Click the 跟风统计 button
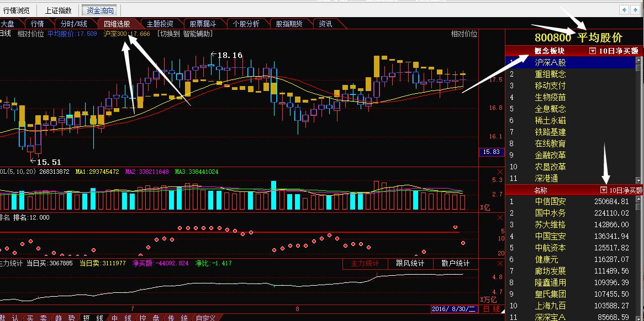Viewport: 644px width, 321px height. 410,264
